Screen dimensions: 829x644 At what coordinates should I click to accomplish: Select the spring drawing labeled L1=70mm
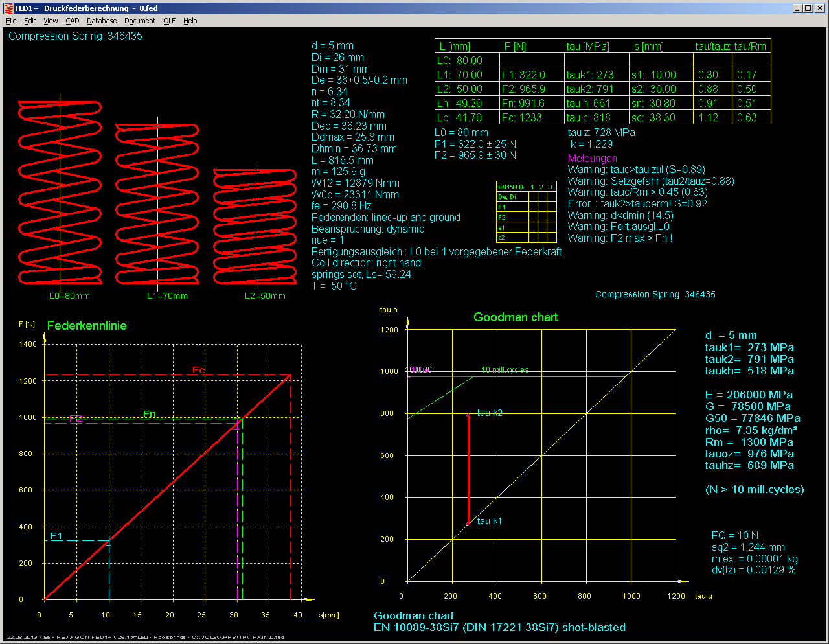(157, 204)
